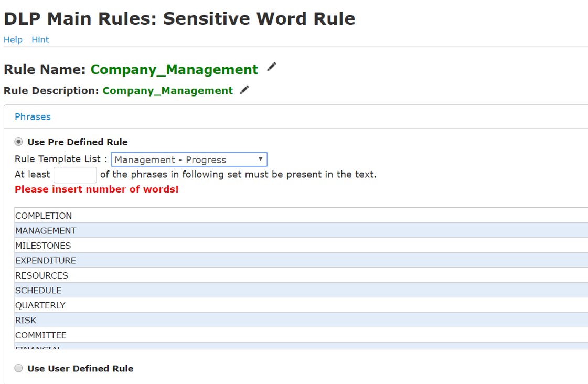Image resolution: width=588 pixels, height=384 pixels.
Task: Click the At least number input field
Action: click(75, 175)
